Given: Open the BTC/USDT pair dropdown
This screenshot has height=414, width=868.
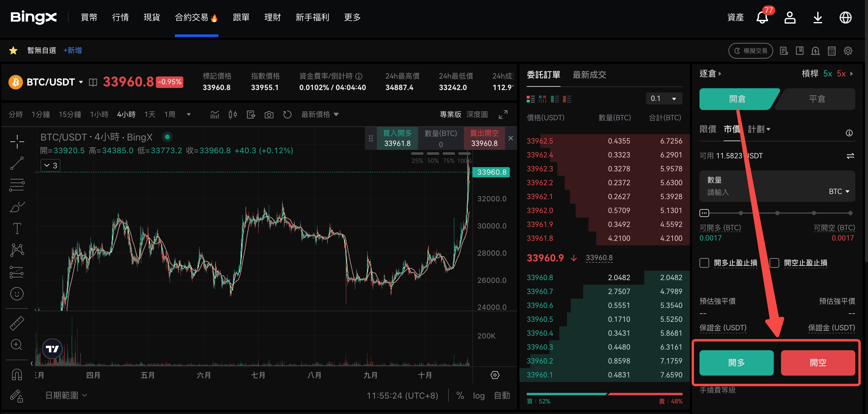Looking at the screenshot, I should click(x=81, y=82).
